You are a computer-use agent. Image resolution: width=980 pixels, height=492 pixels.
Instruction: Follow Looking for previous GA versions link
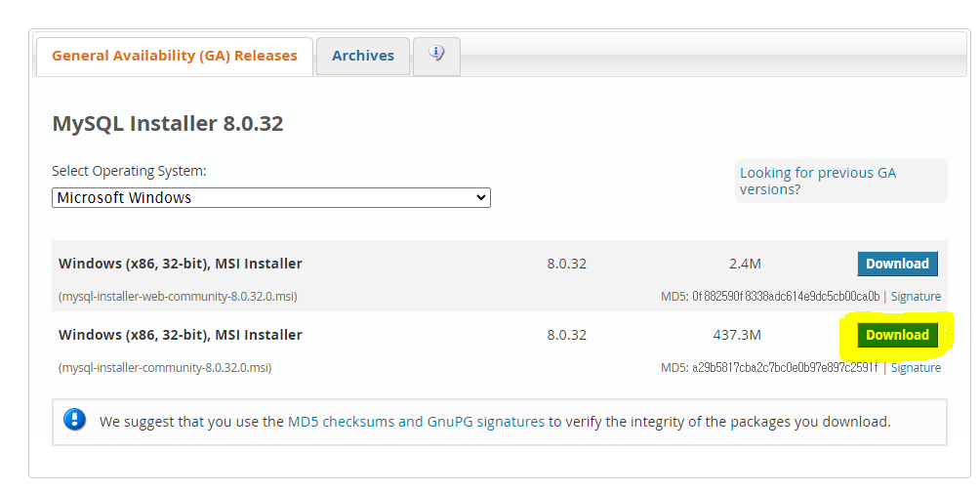pyautogui.click(x=818, y=181)
